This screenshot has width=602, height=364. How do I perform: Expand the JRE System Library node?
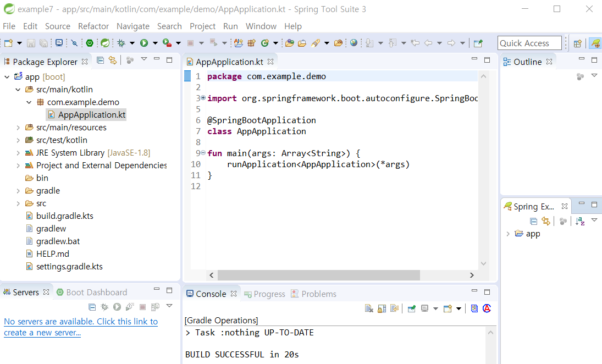pos(18,153)
